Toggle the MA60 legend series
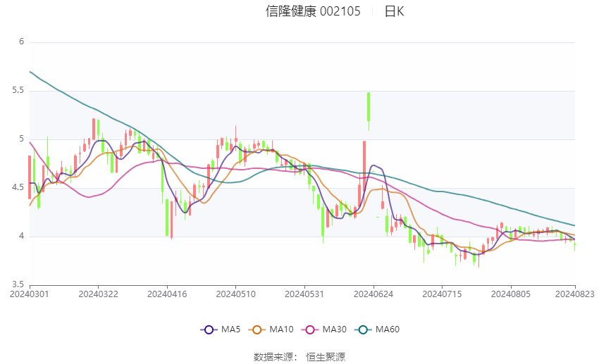Screen dimensions: 599x364 coord(377,330)
